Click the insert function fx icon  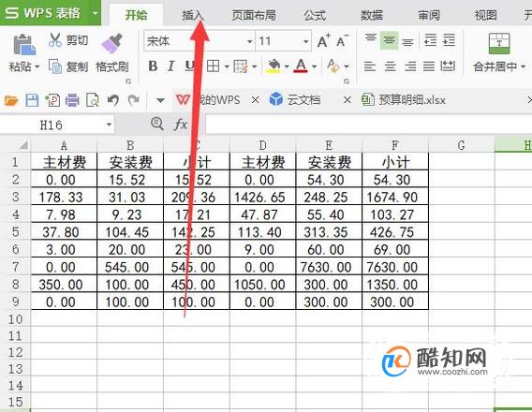click(180, 125)
